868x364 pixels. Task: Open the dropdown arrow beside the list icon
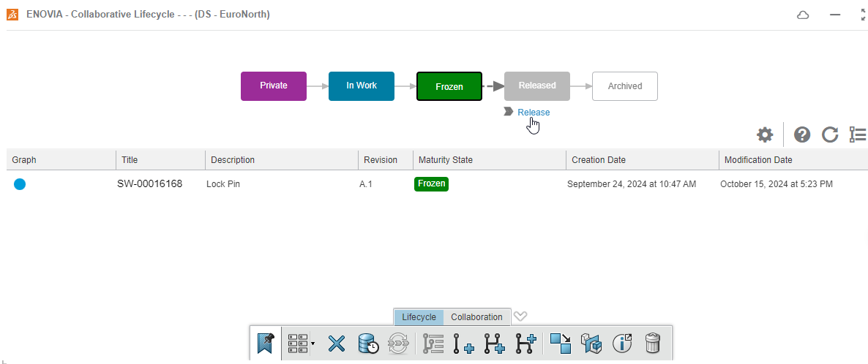(x=313, y=343)
